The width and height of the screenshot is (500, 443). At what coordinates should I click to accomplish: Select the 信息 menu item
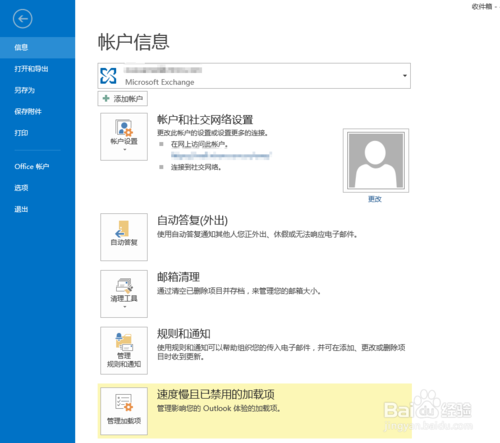[37, 47]
